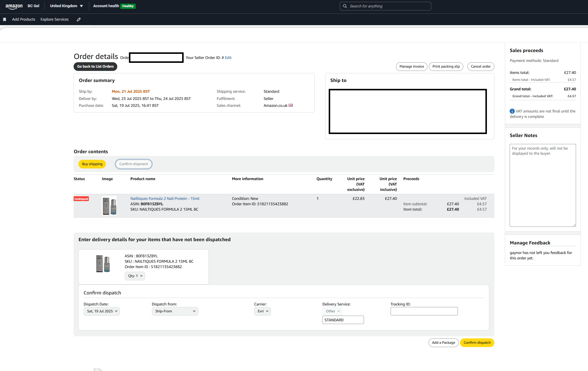The height and width of the screenshot is (371, 588).
Task: Click Payment methods: Standard text
Action: (534, 61)
